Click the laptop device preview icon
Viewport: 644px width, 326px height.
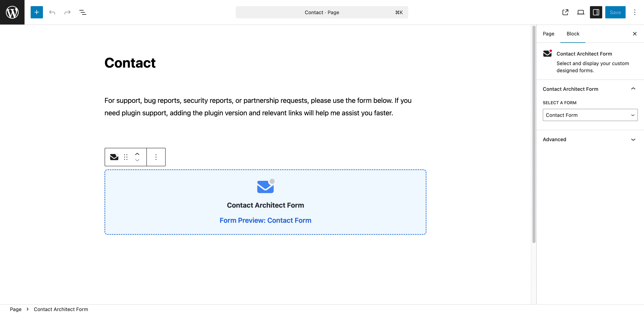click(581, 12)
